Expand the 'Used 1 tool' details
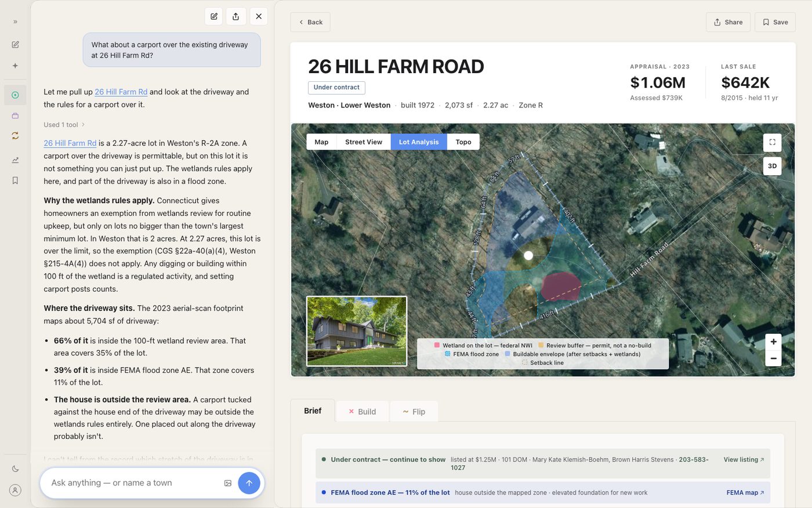Viewport: 812px width, 508px height. (x=64, y=125)
